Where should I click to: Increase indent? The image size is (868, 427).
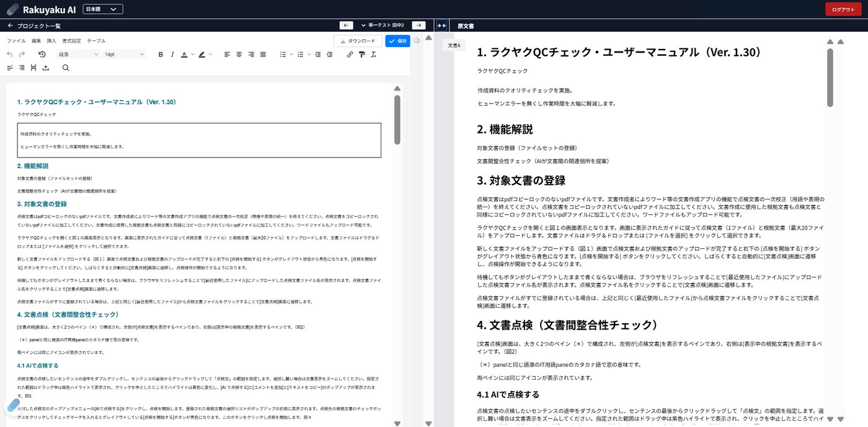pos(330,55)
